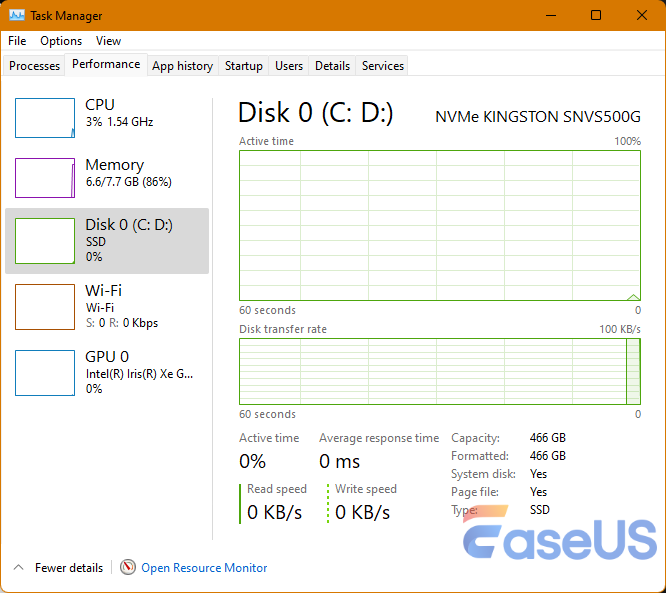Collapse view with Fewer details chevron
The image size is (666, 593).
(18, 567)
